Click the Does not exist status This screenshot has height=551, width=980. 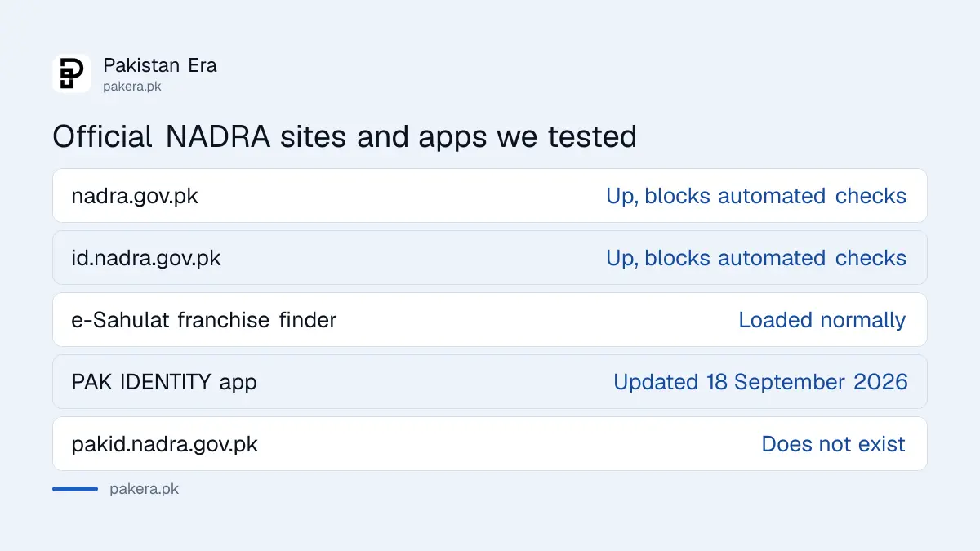(x=834, y=444)
